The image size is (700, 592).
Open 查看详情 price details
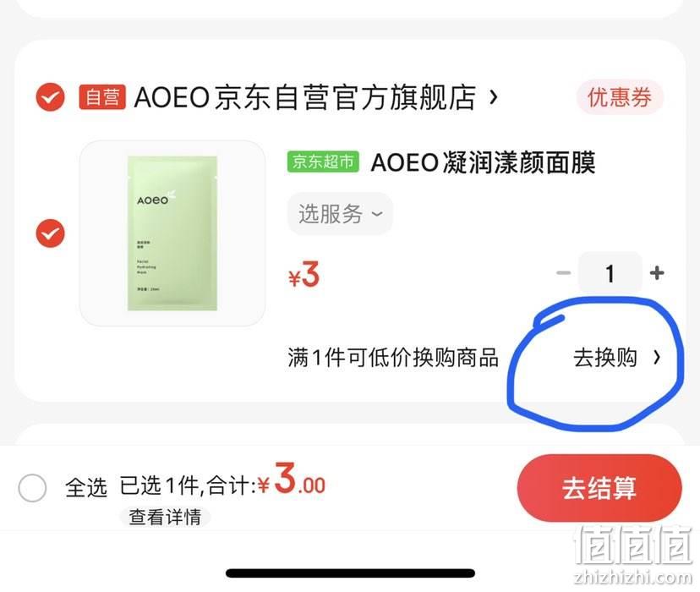[x=165, y=517]
